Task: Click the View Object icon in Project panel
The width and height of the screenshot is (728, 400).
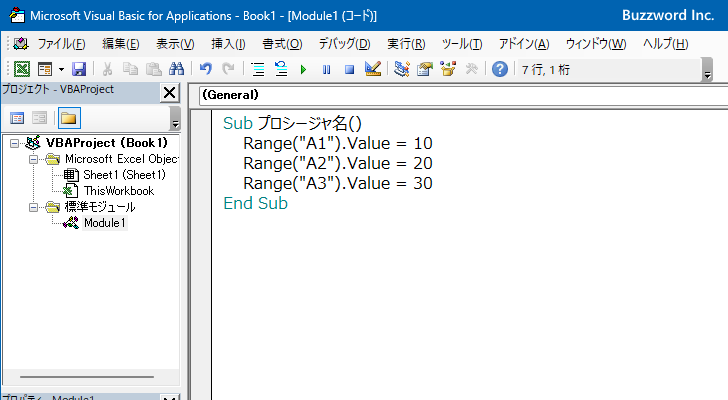Action: click(39, 118)
